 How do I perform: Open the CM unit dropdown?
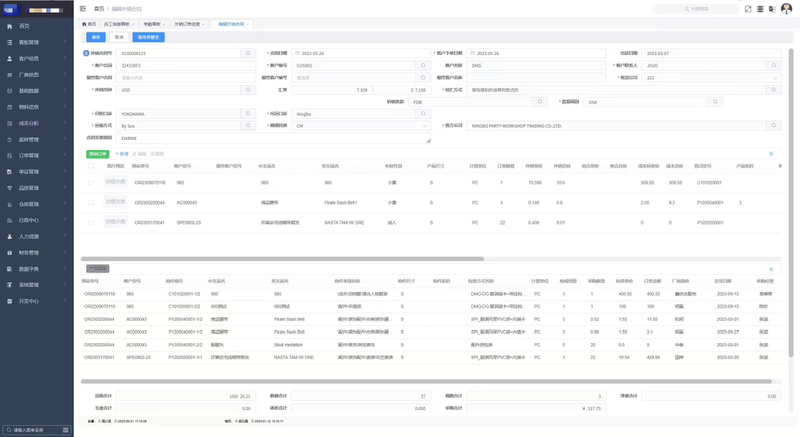pos(361,125)
